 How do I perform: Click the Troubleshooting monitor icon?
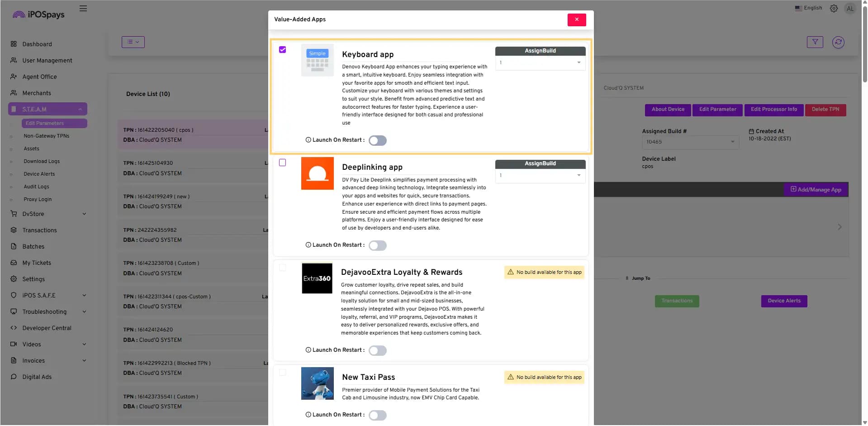pyautogui.click(x=14, y=311)
